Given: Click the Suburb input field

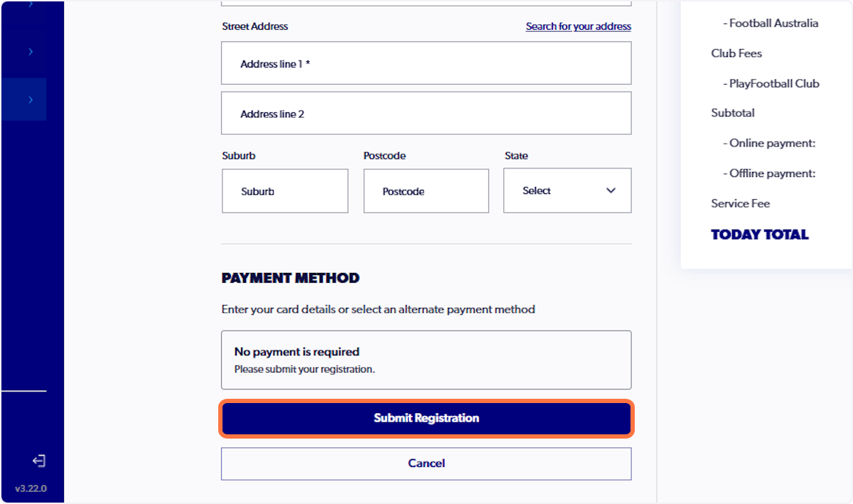Looking at the screenshot, I should pos(284,191).
